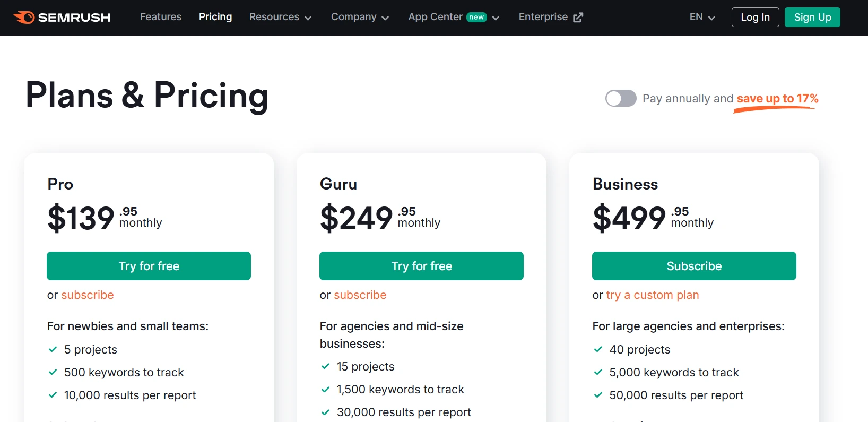Expand the Resources dropdown menu
This screenshot has width=868, height=422.
coord(280,17)
